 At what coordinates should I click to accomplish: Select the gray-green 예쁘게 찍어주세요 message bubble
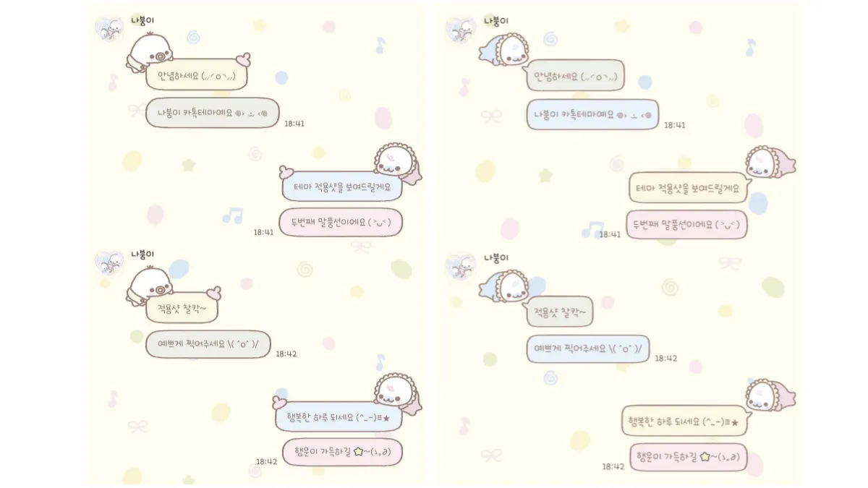pyautogui.click(x=208, y=345)
